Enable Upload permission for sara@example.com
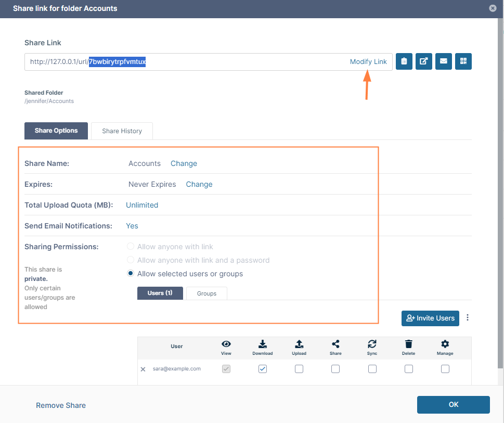The height and width of the screenshot is (423, 504). (x=299, y=369)
